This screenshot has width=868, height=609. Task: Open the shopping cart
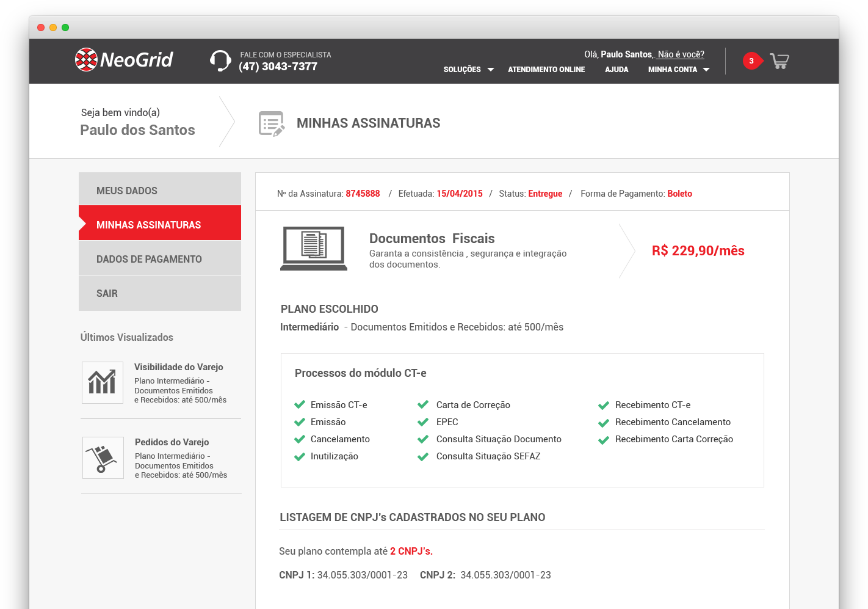click(779, 61)
